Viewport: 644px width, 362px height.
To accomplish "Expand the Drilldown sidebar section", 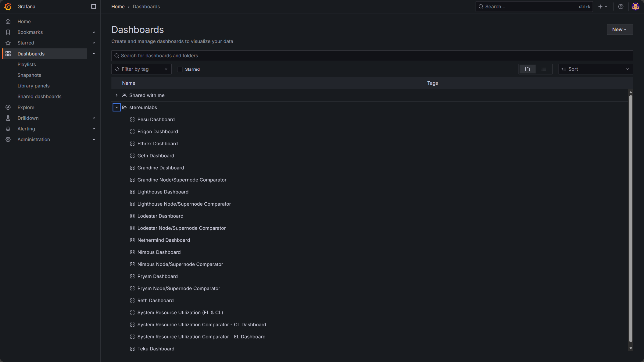I will (x=94, y=118).
